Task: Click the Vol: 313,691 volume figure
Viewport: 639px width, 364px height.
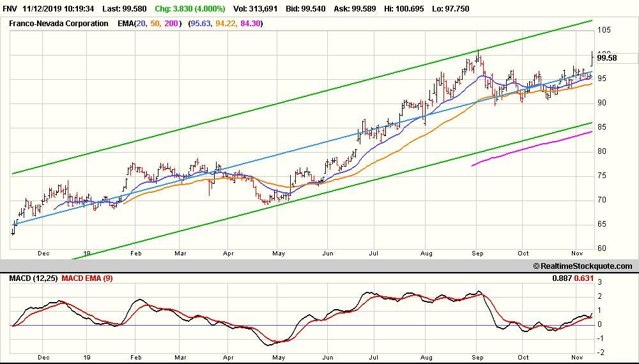Action: point(255,8)
